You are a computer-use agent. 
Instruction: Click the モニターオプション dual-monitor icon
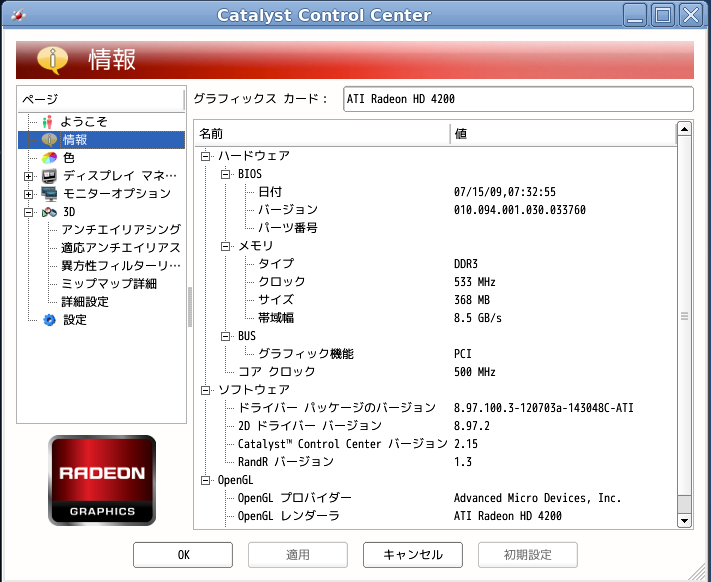click(49, 194)
